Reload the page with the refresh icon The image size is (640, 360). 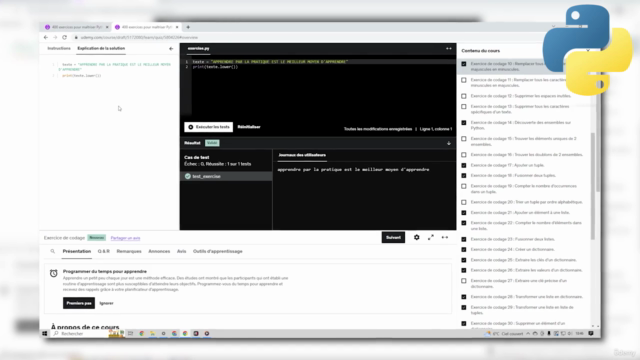[x=64, y=37]
